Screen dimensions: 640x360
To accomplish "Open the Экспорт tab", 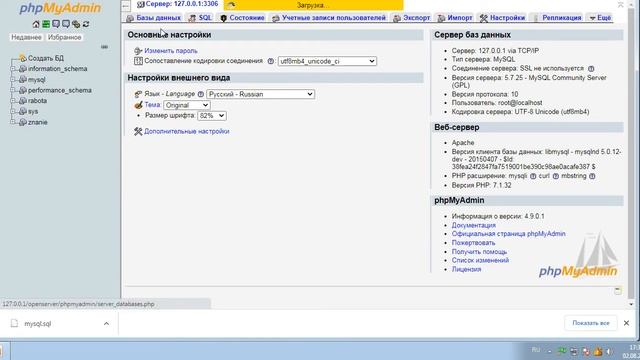I will [411, 18].
